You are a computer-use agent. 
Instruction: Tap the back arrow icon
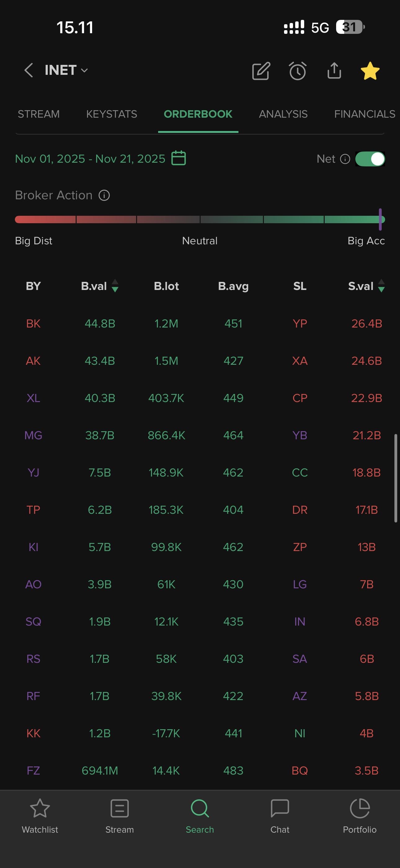point(29,70)
